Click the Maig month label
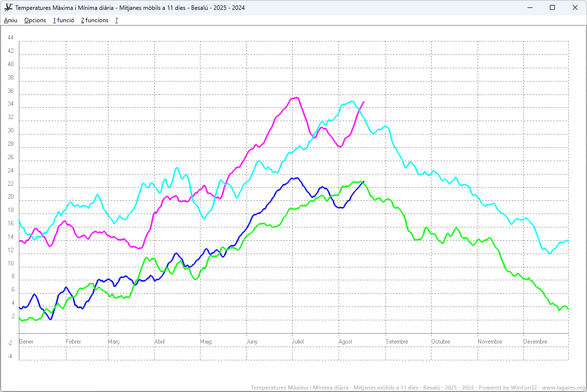This screenshot has width=587, height=392. tap(206, 342)
